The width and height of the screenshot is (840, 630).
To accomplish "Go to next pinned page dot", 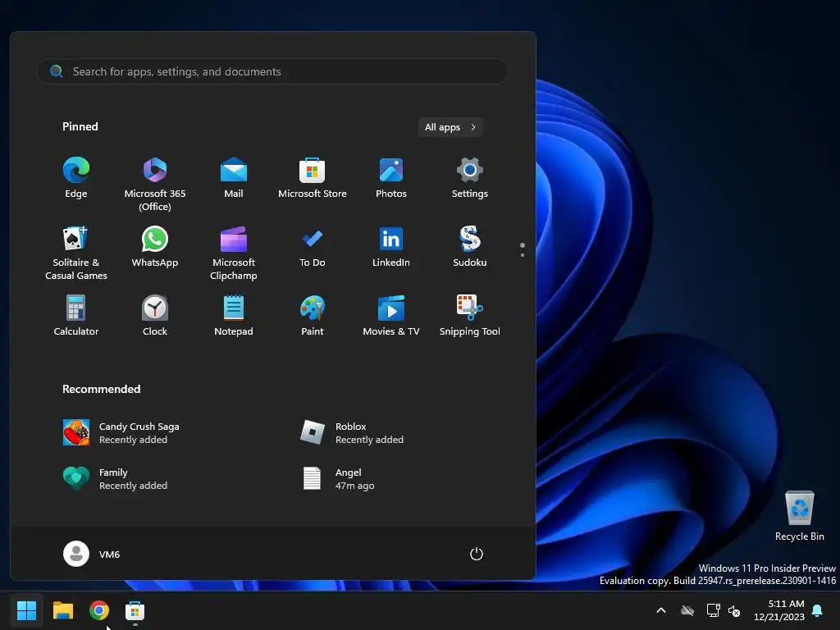I will click(523, 255).
